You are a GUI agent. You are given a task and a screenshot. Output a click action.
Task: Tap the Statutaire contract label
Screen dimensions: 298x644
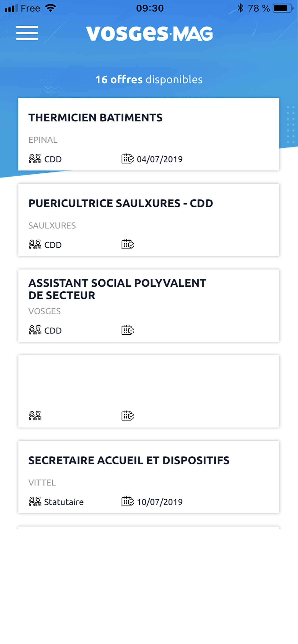click(64, 502)
